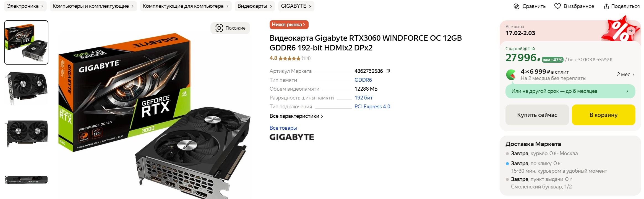Viewport: 644px width, 199px height.
Task: Open Видеокарты breadcrumb
Action: pyautogui.click(x=255, y=6)
